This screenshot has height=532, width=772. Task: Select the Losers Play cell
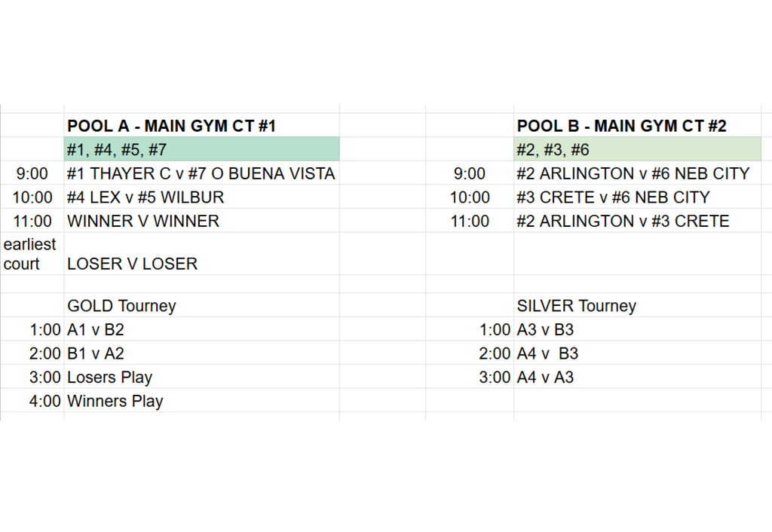[110, 378]
